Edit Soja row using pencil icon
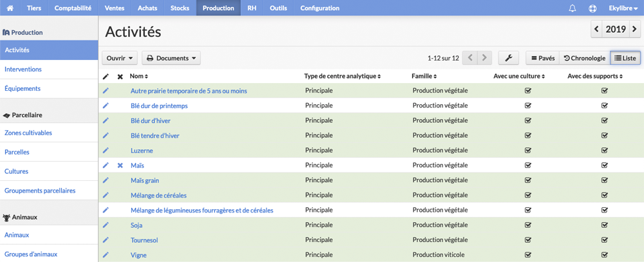This screenshot has width=644, height=262. [106, 225]
